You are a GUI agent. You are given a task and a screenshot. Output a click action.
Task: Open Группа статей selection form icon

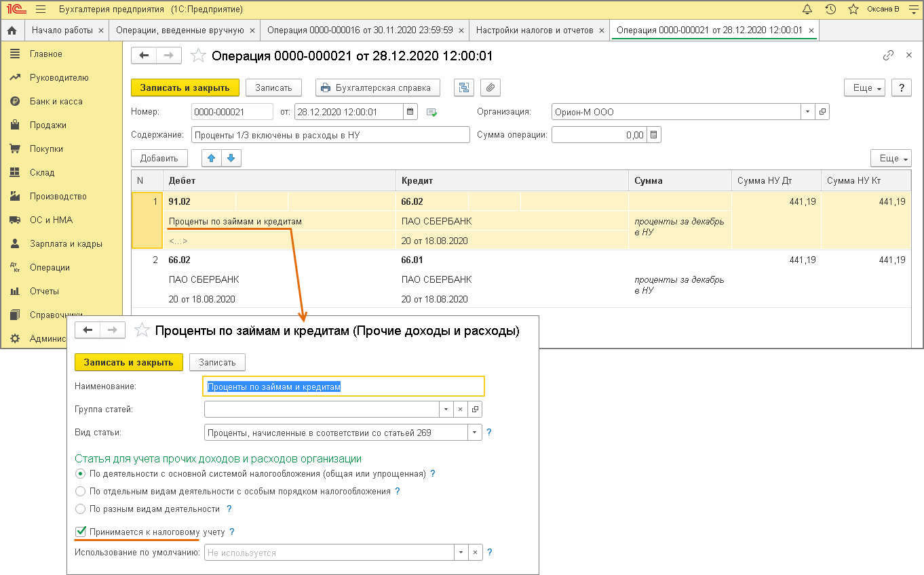tap(475, 409)
